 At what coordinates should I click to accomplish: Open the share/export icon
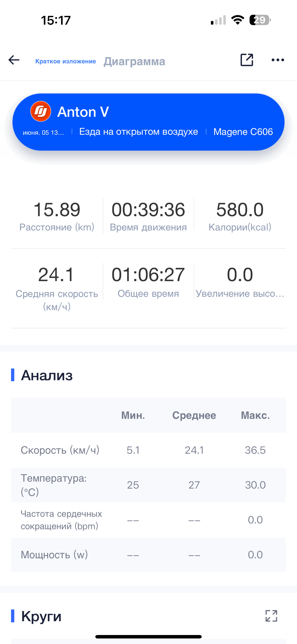click(x=247, y=60)
